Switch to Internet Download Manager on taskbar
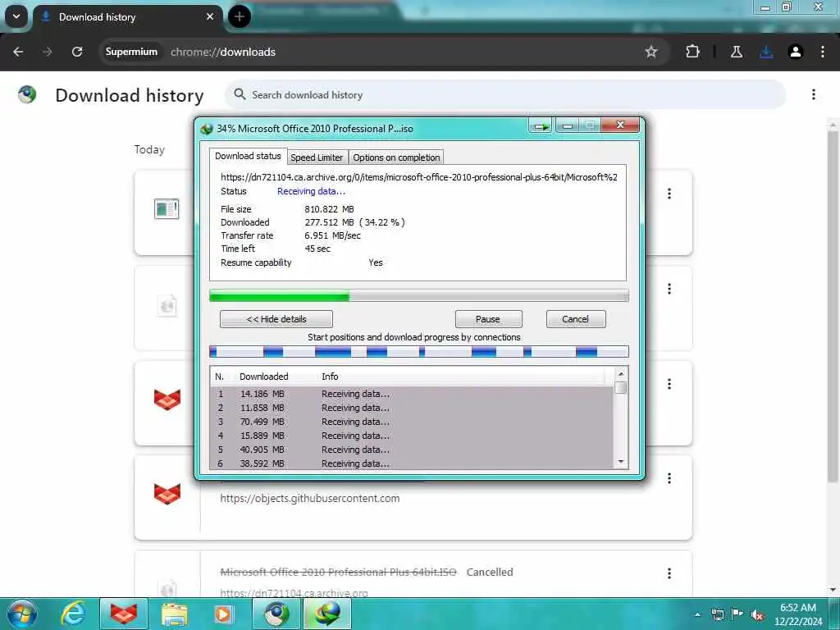The image size is (840, 630). click(327, 614)
